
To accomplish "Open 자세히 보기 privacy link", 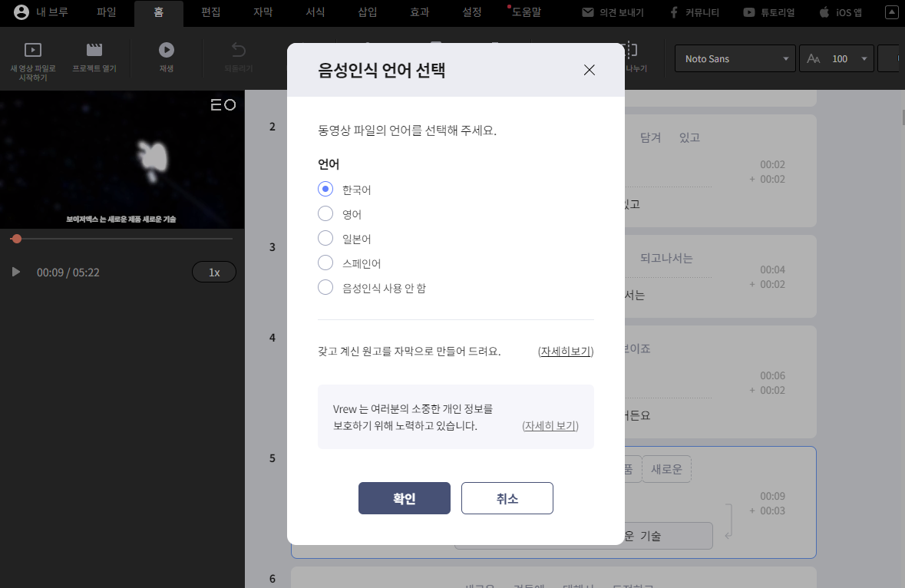I will pyautogui.click(x=550, y=426).
